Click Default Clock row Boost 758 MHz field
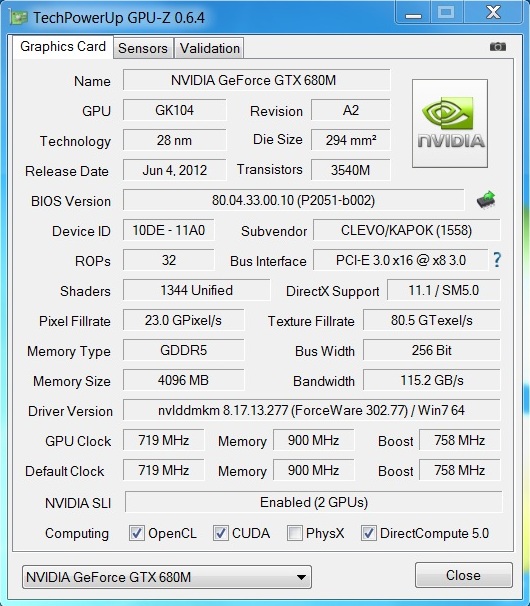Image resolution: width=530 pixels, height=606 pixels. pyautogui.click(x=460, y=470)
